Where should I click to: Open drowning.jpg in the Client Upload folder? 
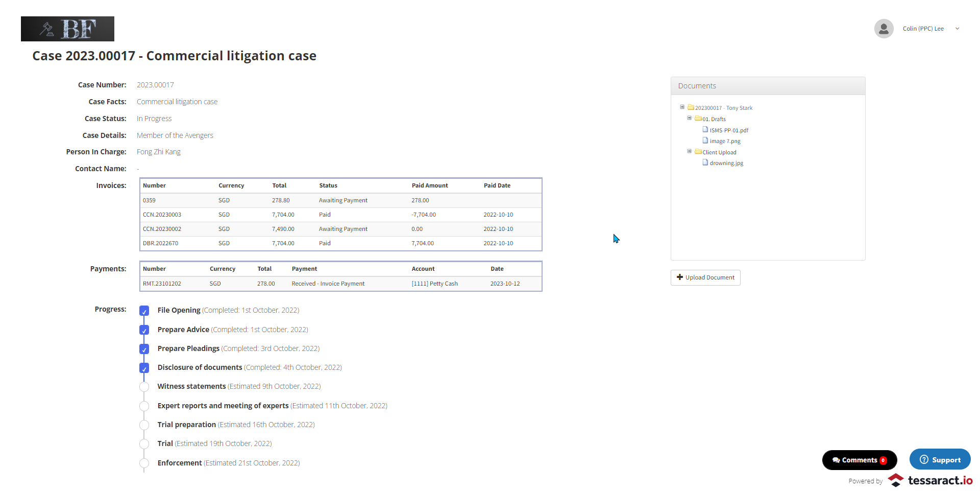[706, 163]
